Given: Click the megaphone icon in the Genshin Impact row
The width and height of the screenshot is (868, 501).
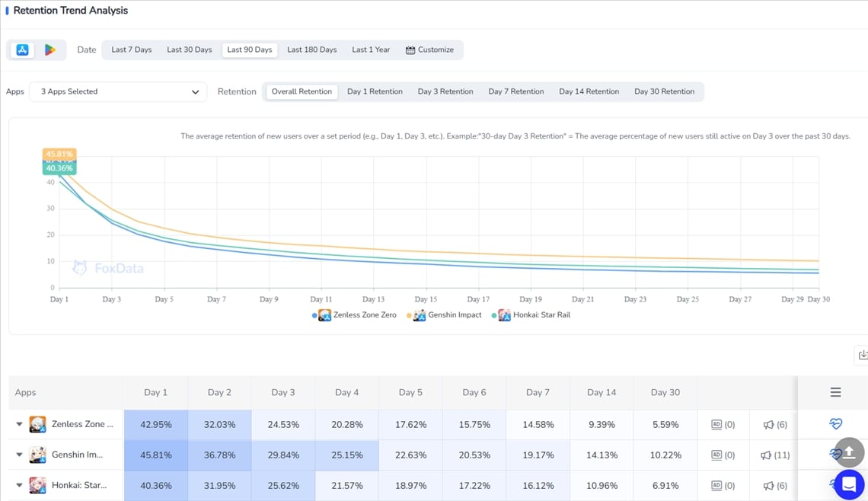Looking at the screenshot, I should 767,455.
